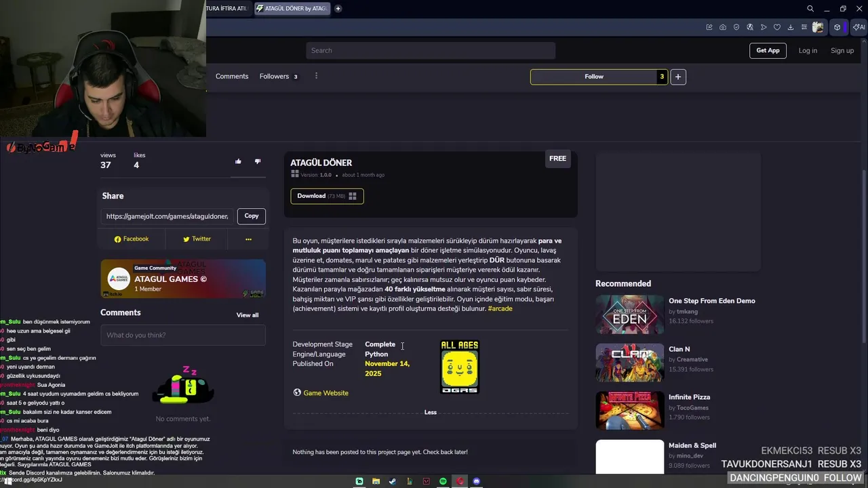Image resolution: width=868 pixels, height=488 pixels.
Task: Open the Game Website link
Action: pos(321,393)
